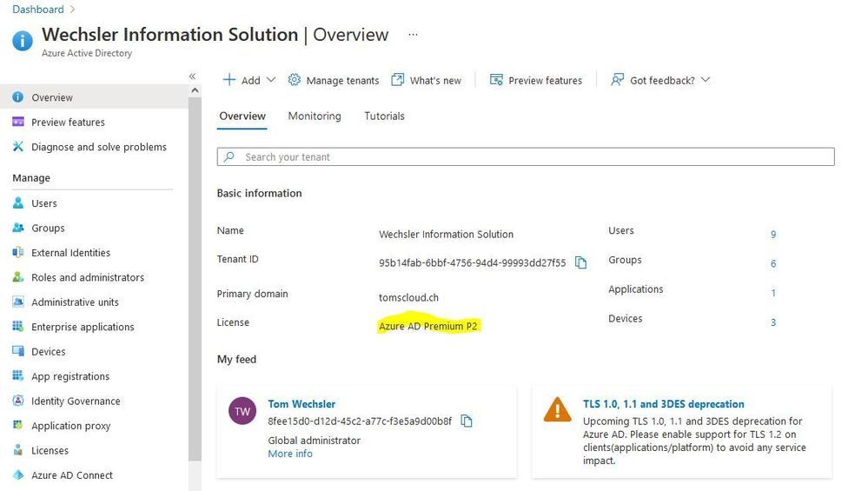The image size is (868, 491).
Task: Select the Overview tab
Action: coord(242,116)
